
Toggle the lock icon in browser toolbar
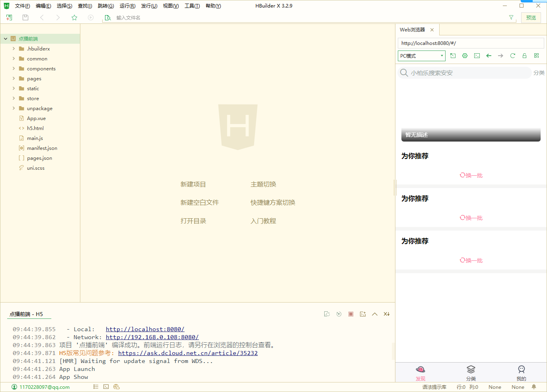tap(524, 56)
